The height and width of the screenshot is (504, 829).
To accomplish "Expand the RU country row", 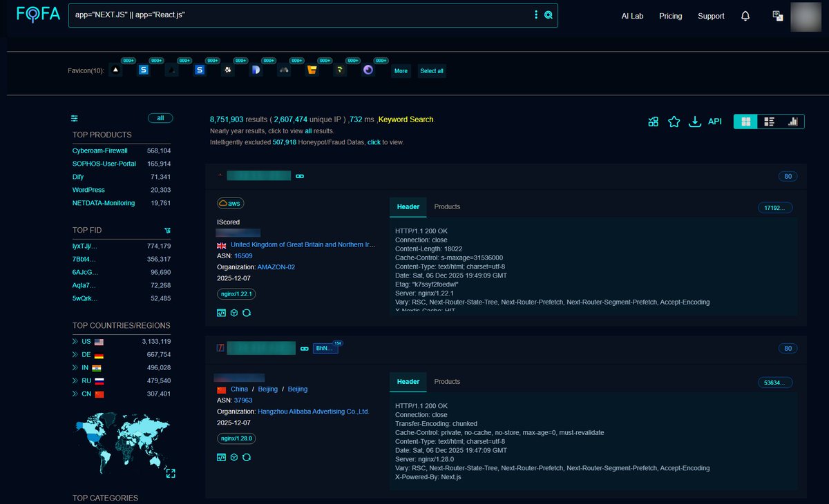I will point(75,381).
